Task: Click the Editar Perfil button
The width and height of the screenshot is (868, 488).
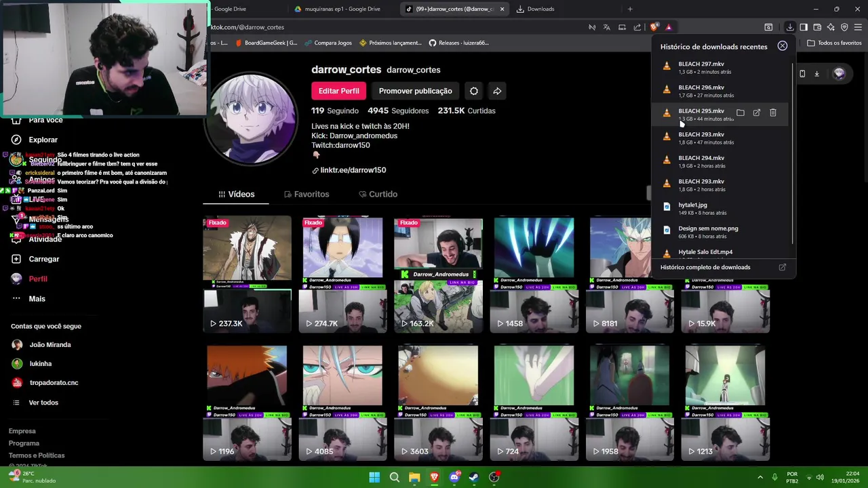Action: pos(339,91)
